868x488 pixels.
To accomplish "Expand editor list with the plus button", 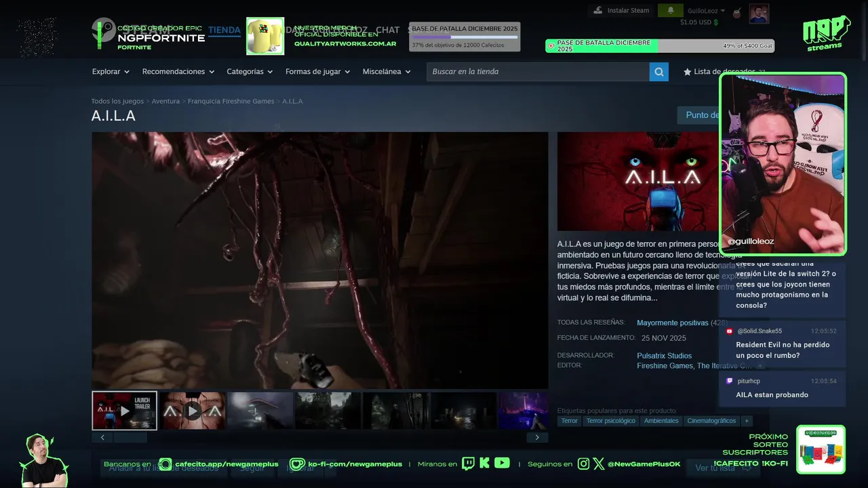I will coord(760,366).
